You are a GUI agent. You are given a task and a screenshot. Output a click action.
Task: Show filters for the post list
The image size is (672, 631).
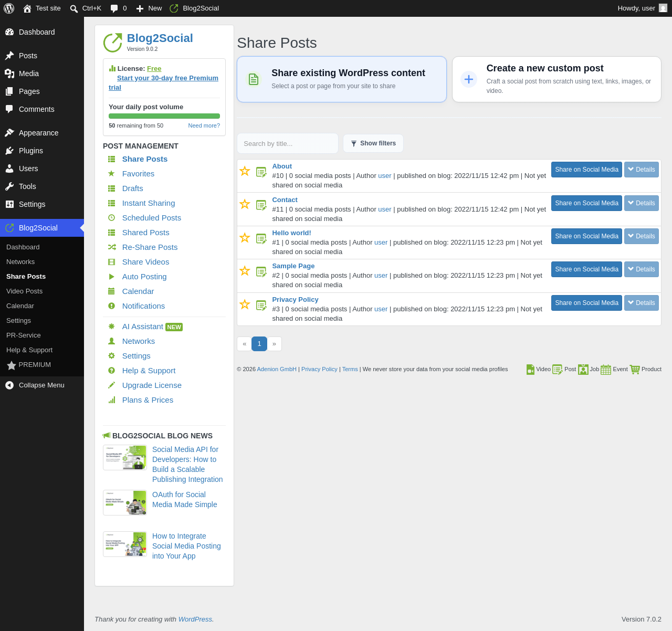click(373, 143)
